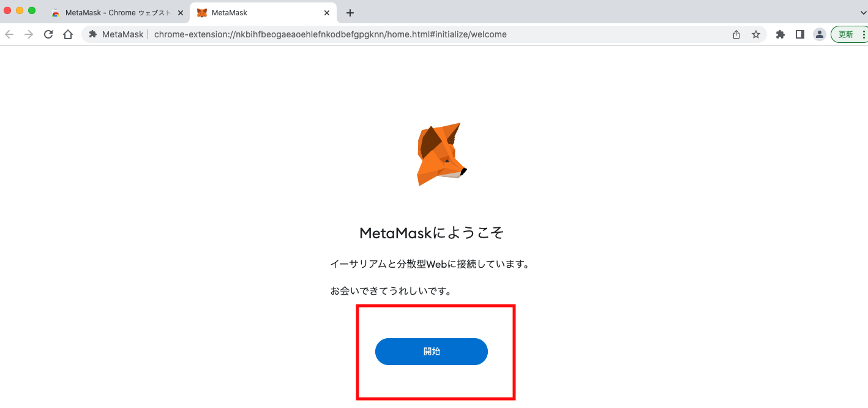
Task: Click the forward navigation arrow
Action: tap(29, 34)
